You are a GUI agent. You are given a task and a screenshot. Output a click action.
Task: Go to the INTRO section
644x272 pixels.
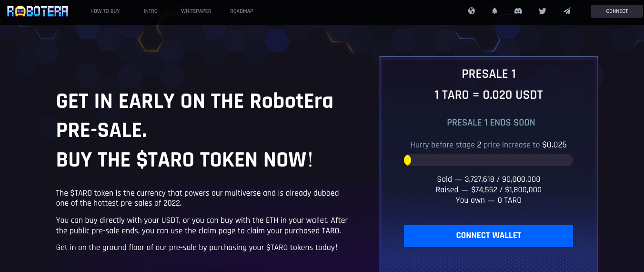151,11
